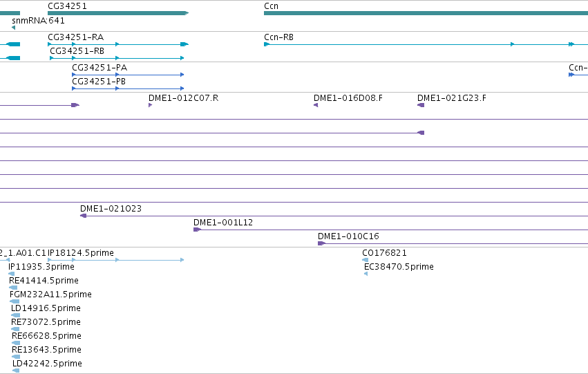Click the IP11935.3prime EST label
Screen dimensions: 588x374
[41, 267]
